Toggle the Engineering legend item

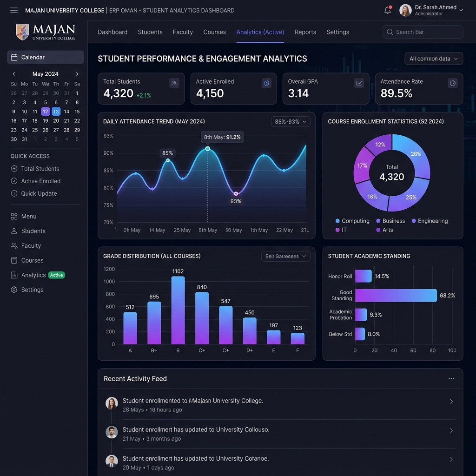[x=430, y=221]
